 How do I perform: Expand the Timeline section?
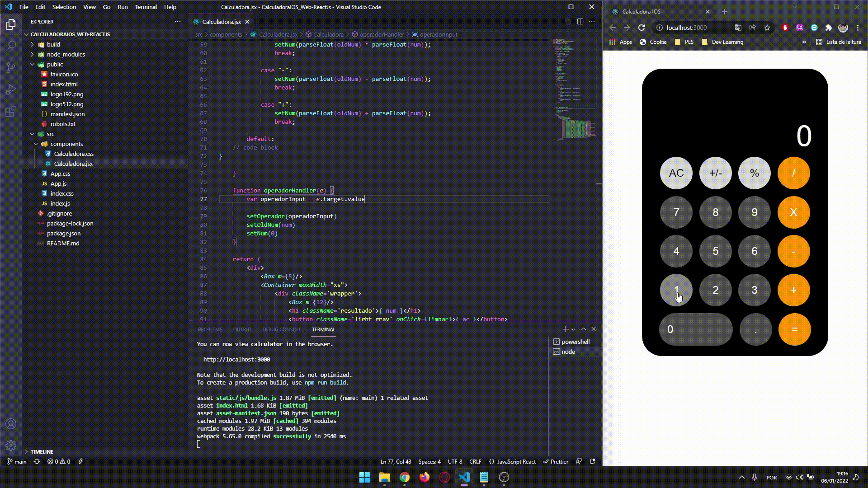click(x=42, y=451)
